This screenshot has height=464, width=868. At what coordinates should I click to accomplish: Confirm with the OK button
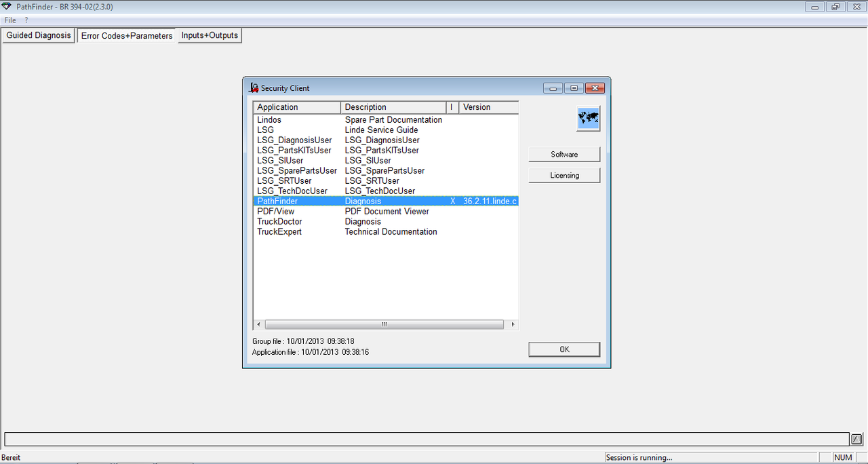coord(564,349)
